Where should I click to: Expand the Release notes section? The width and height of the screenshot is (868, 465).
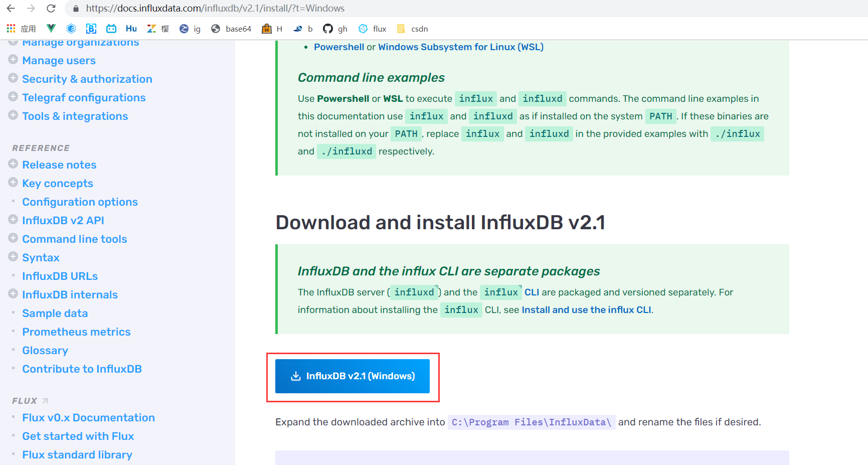[x=13, y=164]
